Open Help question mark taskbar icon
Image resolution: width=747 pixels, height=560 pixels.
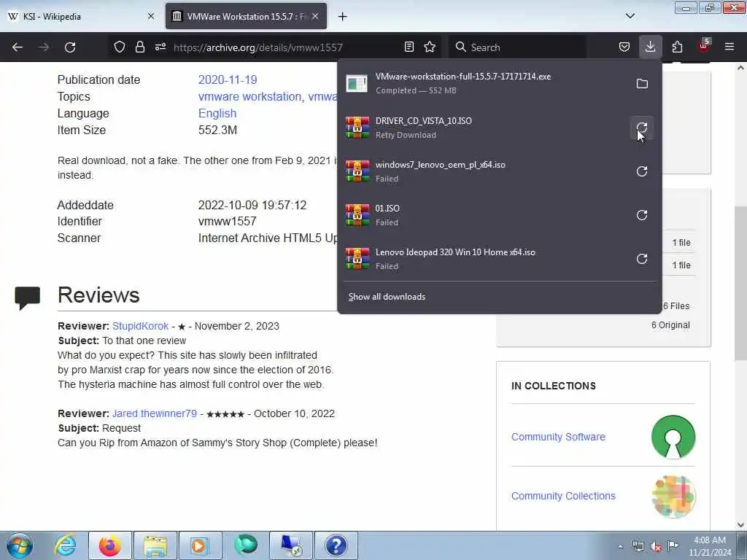(336, 545)
